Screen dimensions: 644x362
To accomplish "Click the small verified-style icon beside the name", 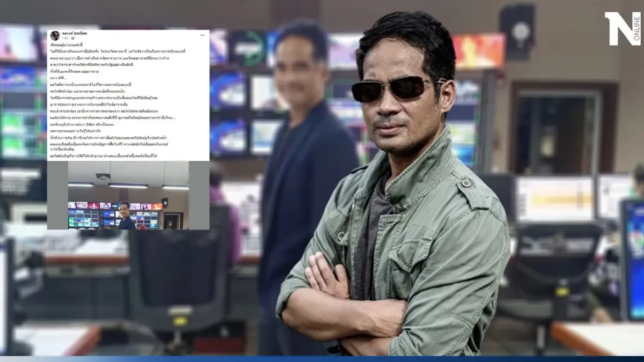I will pyautogui.click(x=72, y=39).
